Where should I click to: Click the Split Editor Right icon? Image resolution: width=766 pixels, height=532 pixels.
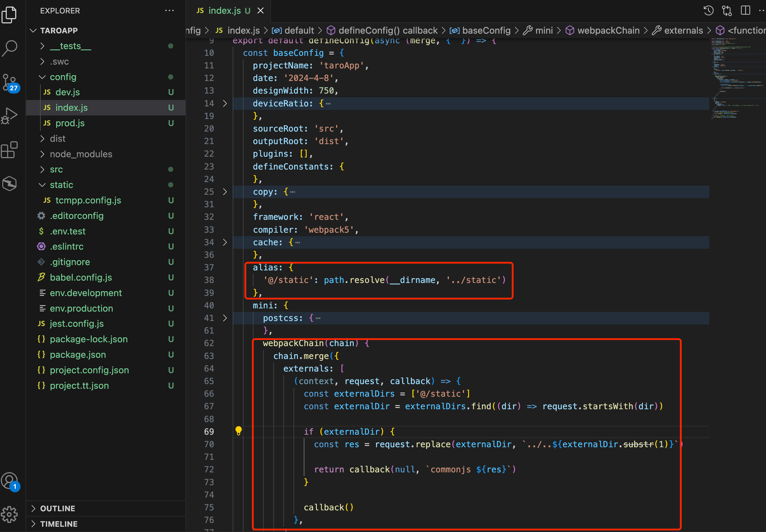[745, 11]
